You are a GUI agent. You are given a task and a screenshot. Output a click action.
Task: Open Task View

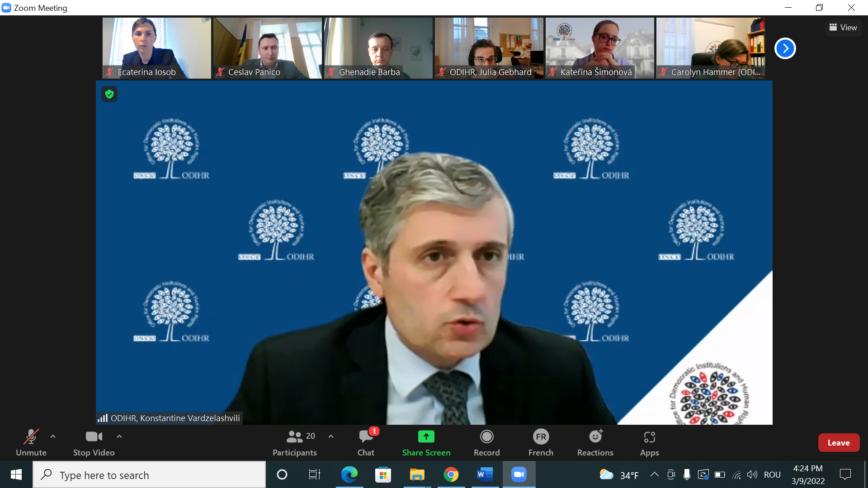click(x=315, y=474)
